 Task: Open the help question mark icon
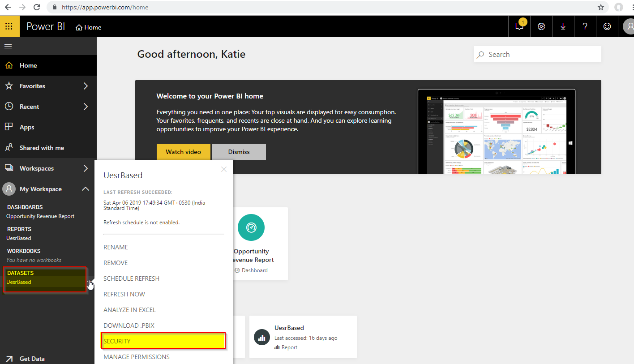coord(585,26)
